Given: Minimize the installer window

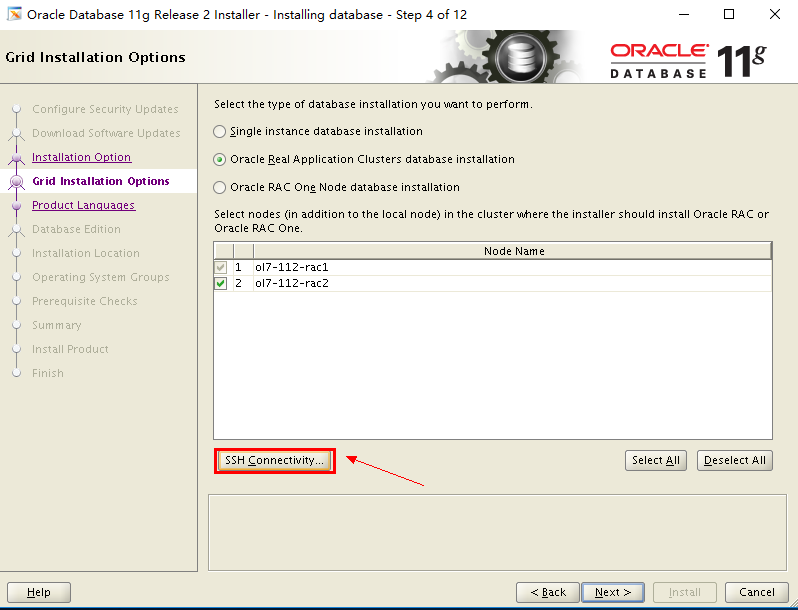Looking at the screenshot, I should [685, 14].
